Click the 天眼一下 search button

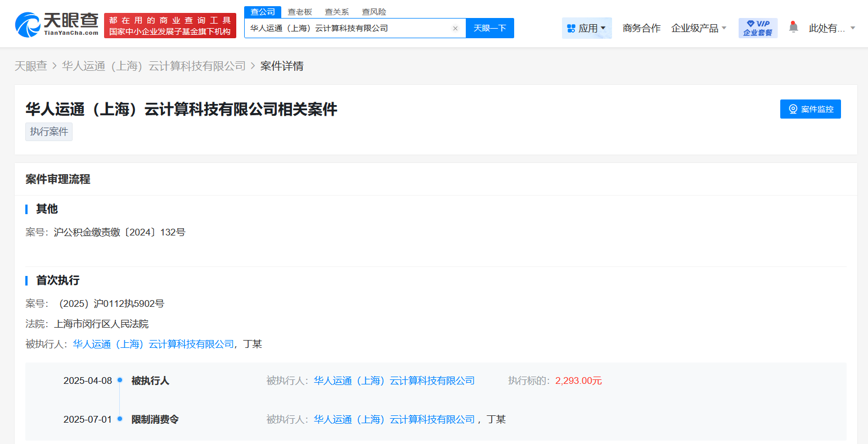[490, 28]
